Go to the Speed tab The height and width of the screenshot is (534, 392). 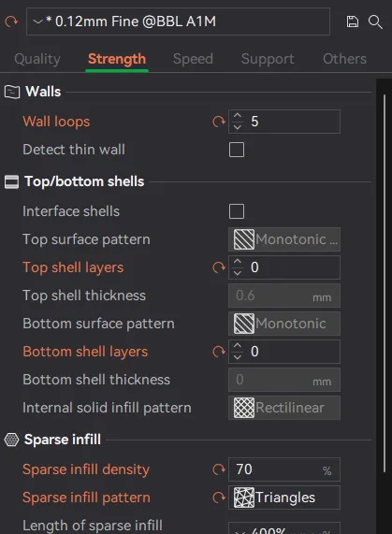[x=193, y=59]
